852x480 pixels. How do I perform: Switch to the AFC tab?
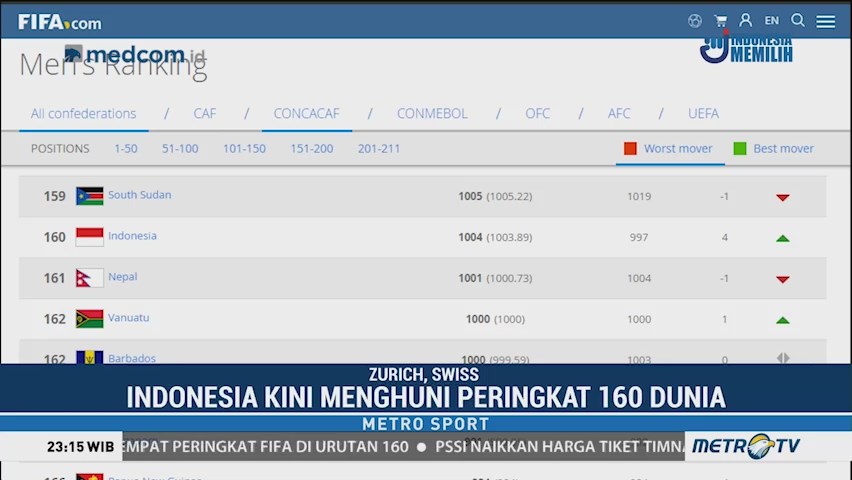619,113
